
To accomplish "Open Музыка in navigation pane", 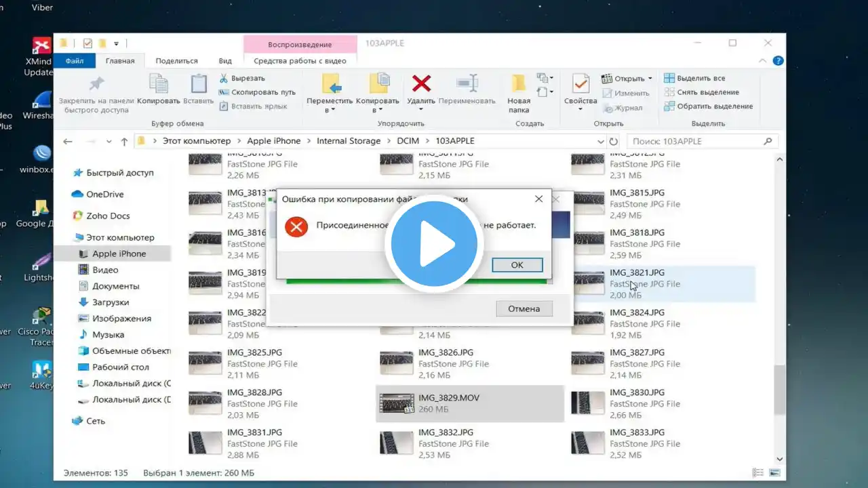I will pyautogui.click(x=108, y=335).
